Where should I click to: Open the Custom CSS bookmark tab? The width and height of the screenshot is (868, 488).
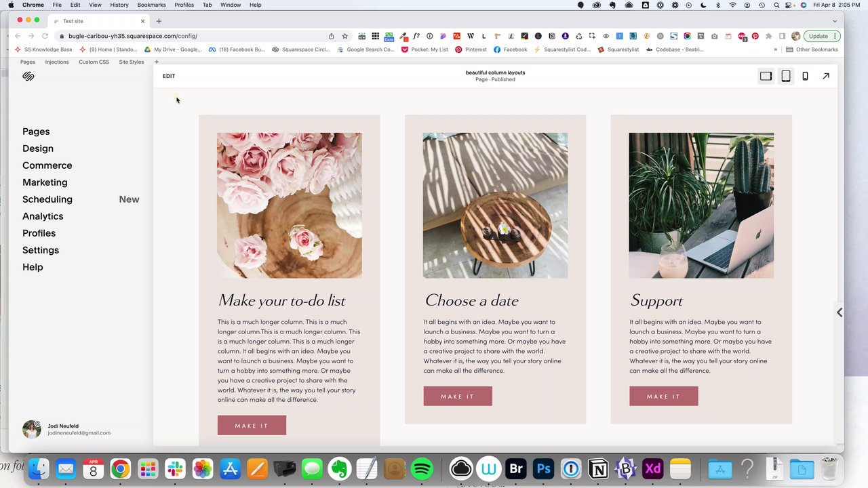tap(94, 62)
